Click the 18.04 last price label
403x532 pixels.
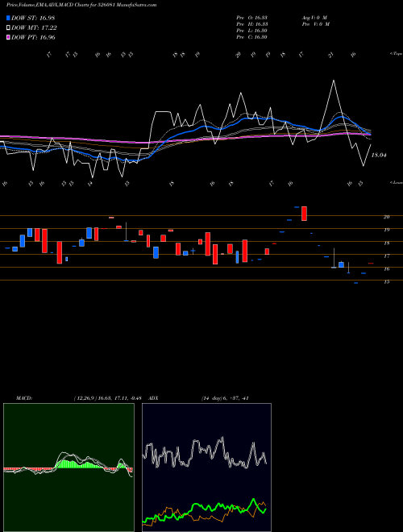pos(379,155)
